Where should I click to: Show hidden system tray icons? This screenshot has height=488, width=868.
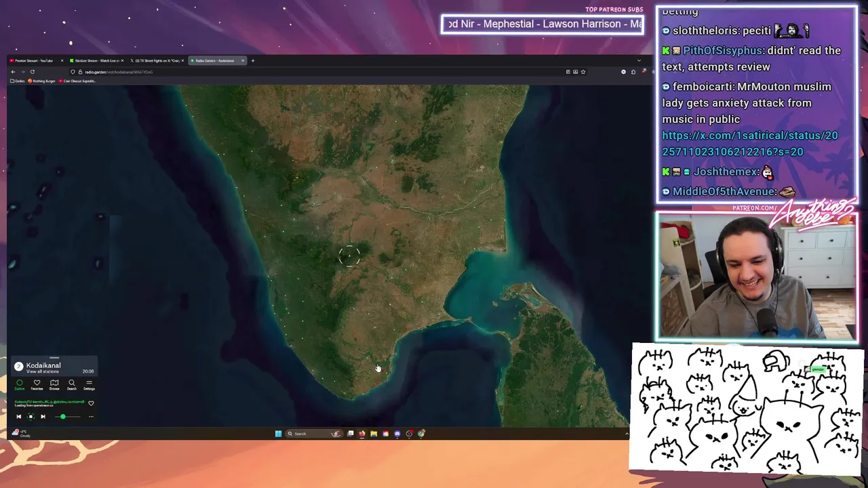click(627, 434)
